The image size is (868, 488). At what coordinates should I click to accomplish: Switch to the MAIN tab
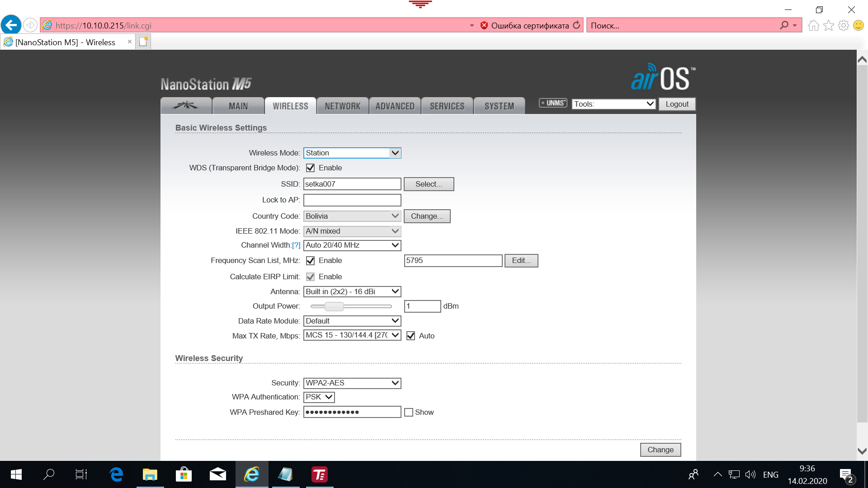click(238, 106)
